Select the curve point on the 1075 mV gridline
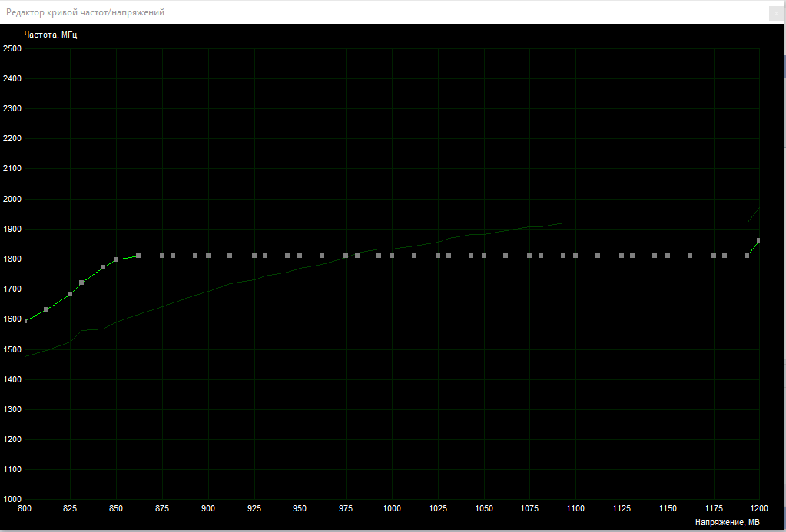This screenshot has width=786, height=532. coord(530,256)
